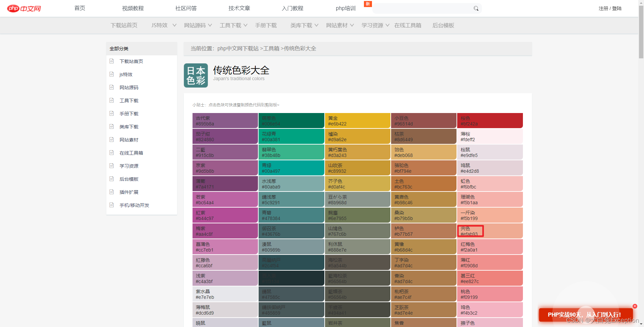Open the php培训 top menu item
644x327 pixels.
point(345,8)
